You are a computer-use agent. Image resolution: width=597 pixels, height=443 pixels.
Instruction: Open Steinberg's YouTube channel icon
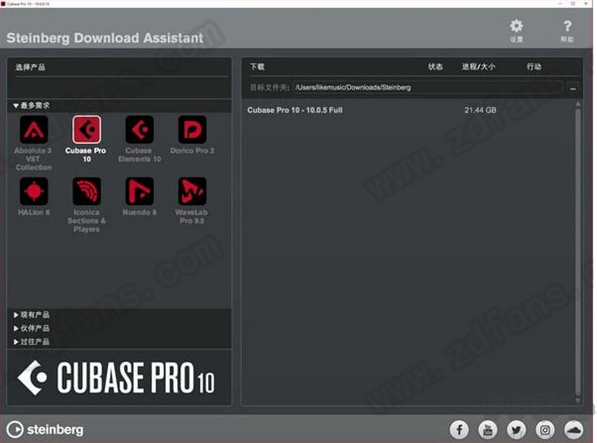pos(488,430)
